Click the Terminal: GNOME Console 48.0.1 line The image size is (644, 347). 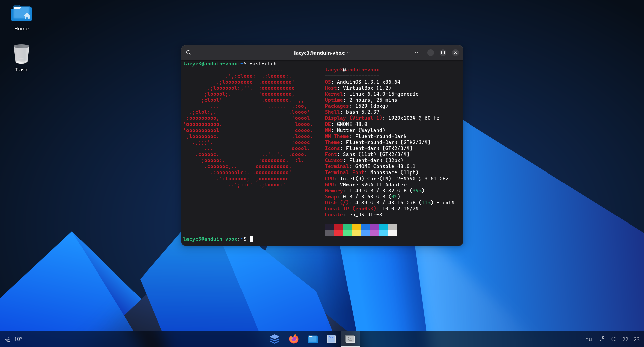coord(370,166)
